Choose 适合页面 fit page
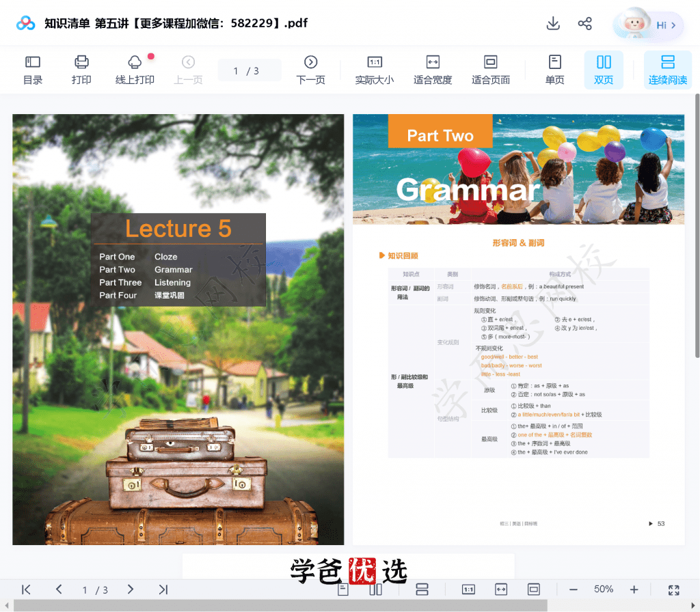This screenshot has height=612, width=700. (491, 70)
